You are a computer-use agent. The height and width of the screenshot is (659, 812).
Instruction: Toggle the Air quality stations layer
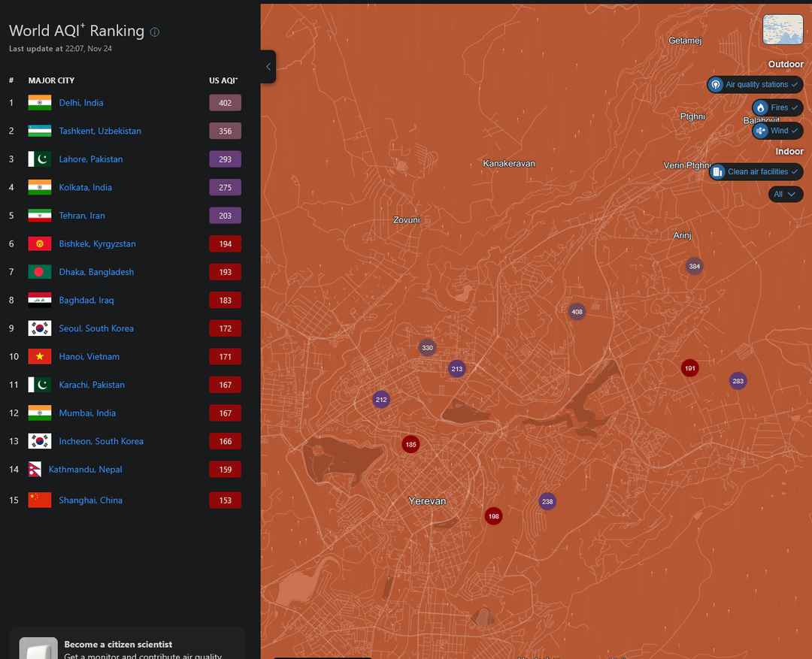(755, 85)
